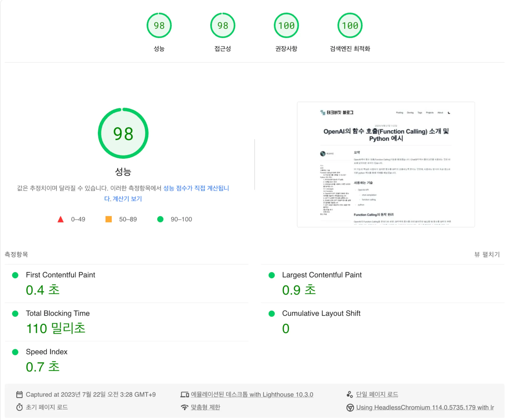Select the Cumulative Layout Shift metric label

[321, 313]
